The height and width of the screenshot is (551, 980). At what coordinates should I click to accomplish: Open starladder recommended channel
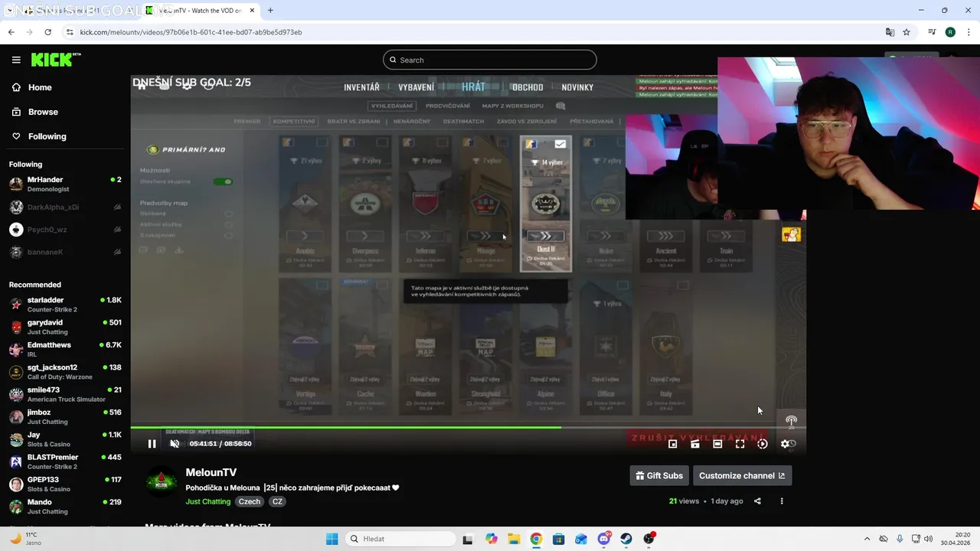(x=65, y=305)
